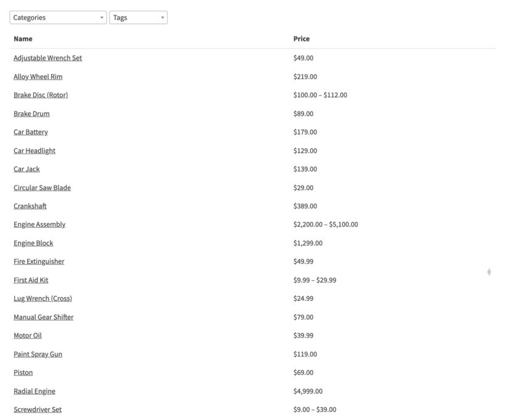This screenshot has height=420, width=506.
Task: Open the Brake Drum product link
Action: coord(31,114)
